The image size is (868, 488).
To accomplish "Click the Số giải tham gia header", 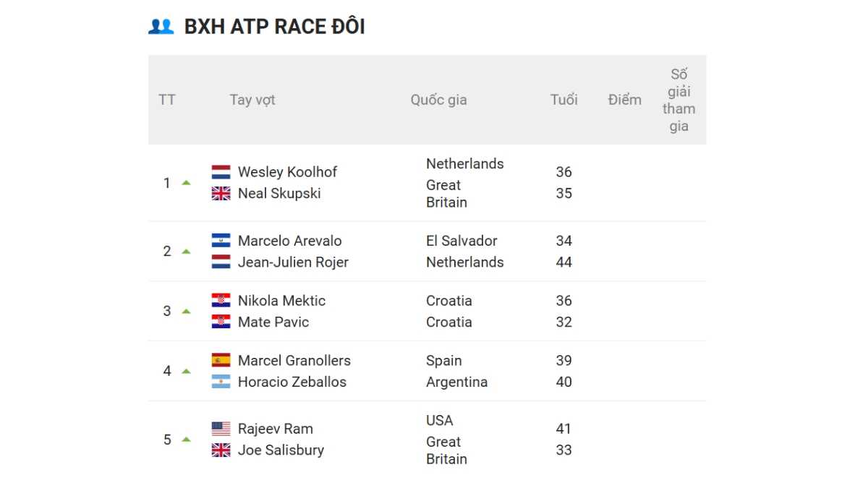I will point(678,100).
